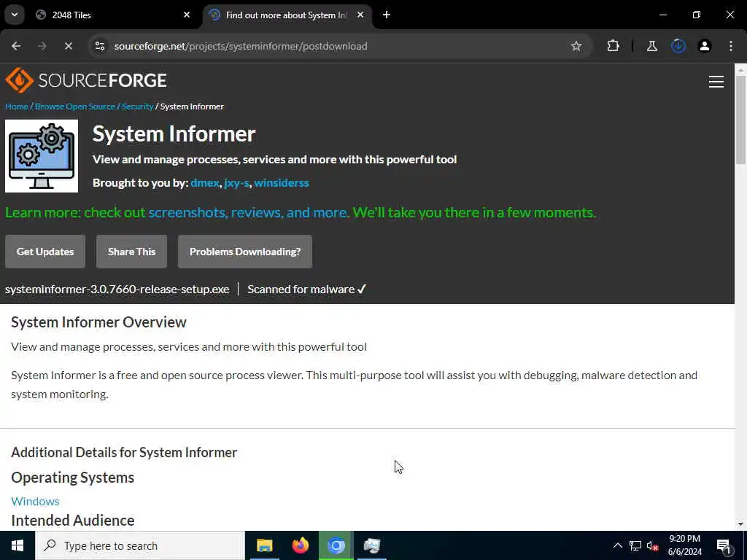Click the System Informer project icon

[42, 156]
